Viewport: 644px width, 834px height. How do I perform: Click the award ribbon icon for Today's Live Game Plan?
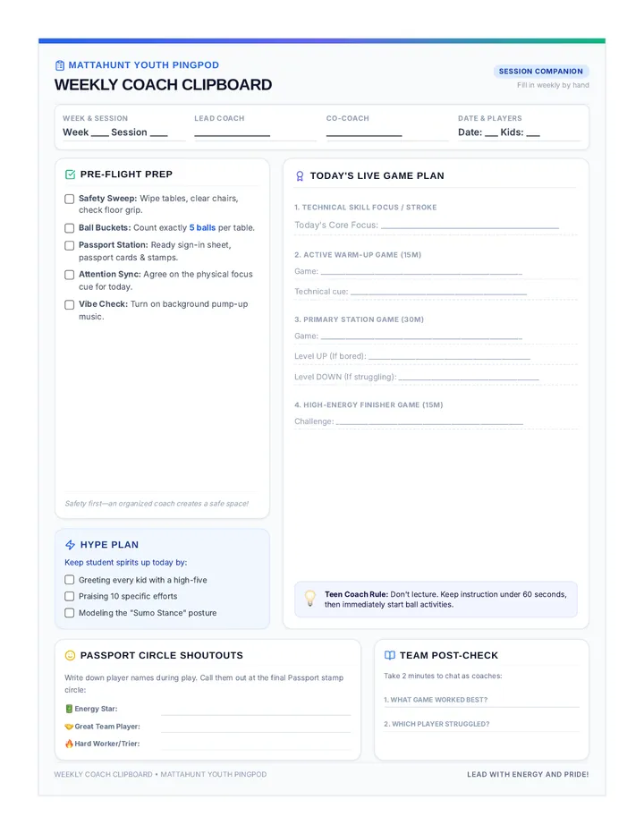(300, 176)
